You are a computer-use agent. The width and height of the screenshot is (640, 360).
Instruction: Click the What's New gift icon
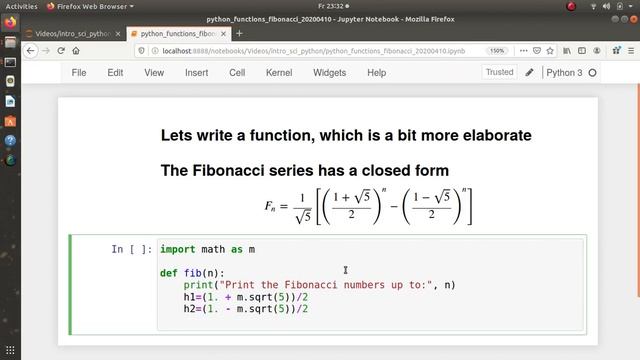click(x=616, y=51)
